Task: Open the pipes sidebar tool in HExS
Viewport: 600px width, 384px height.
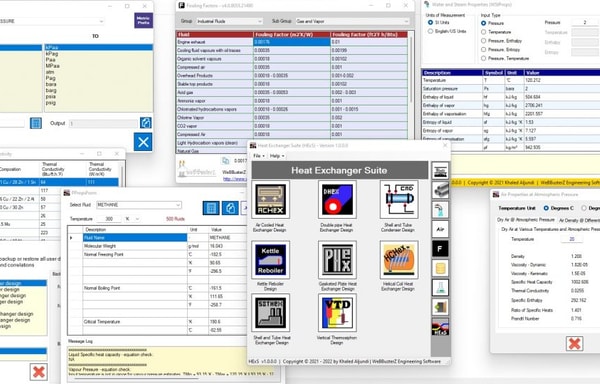Action: (x=440, y=190)
